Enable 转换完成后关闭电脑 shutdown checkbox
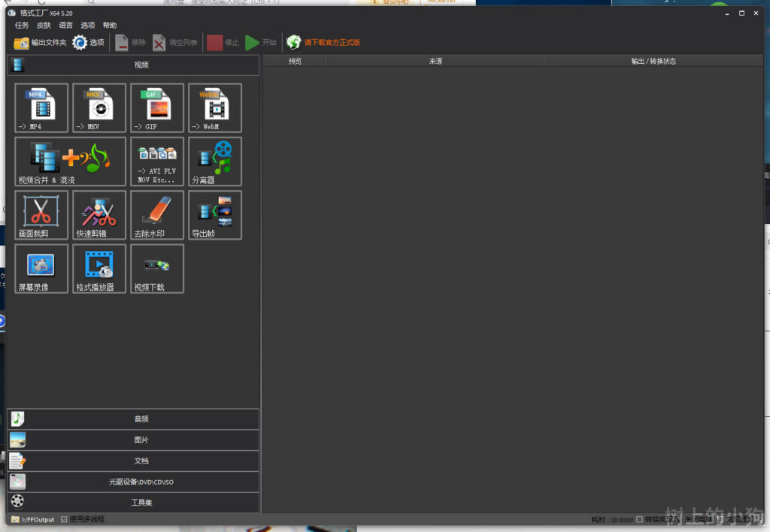The image size is (770, 532). 640,519
